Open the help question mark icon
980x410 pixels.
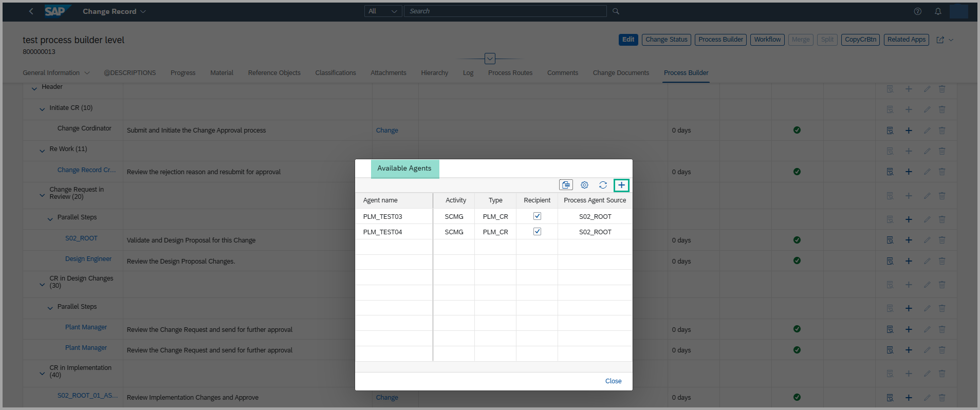tap(917, 11)
